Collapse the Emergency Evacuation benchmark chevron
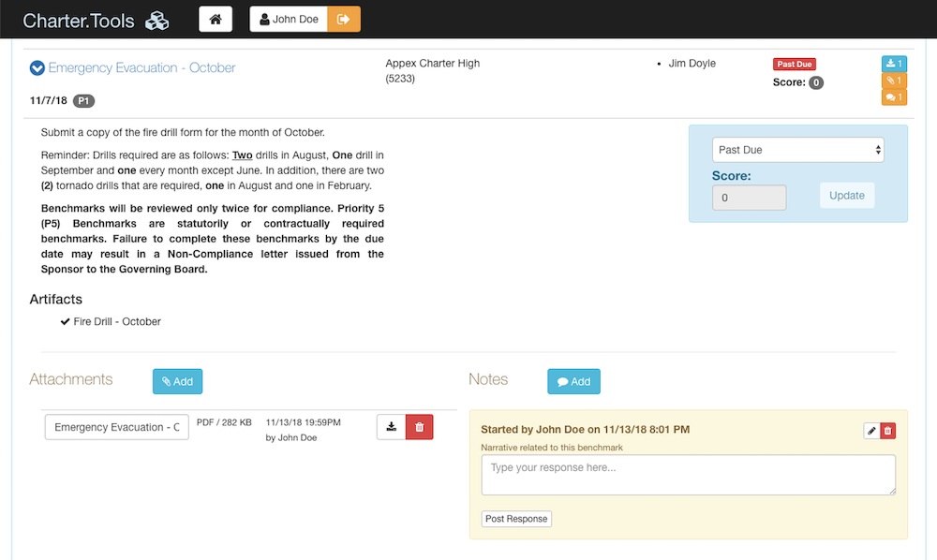937x560 pixels. (37, 68)
